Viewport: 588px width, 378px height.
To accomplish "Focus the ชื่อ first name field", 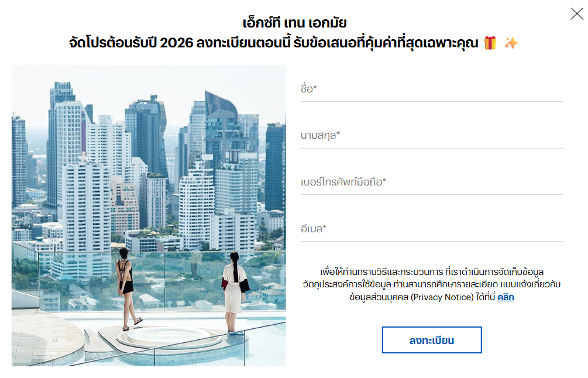I will [x=432, y=90].
